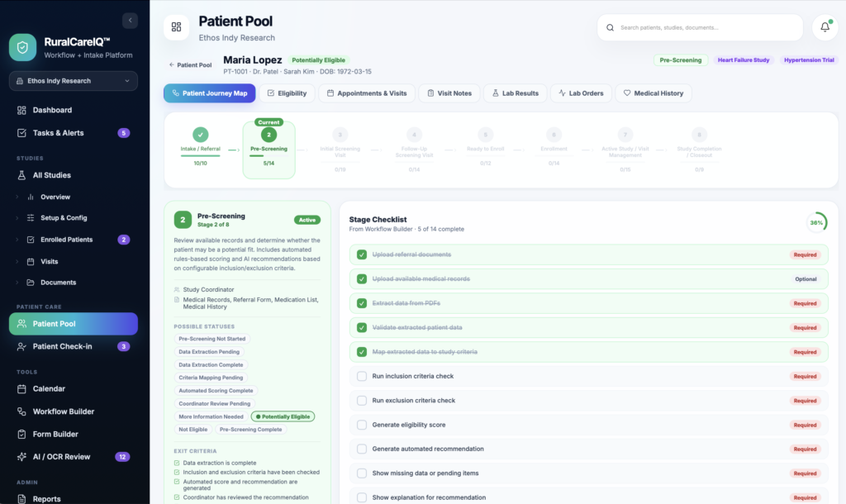Click the Intake / Referral 10/10 progress bar

click(x=200, y=156)
